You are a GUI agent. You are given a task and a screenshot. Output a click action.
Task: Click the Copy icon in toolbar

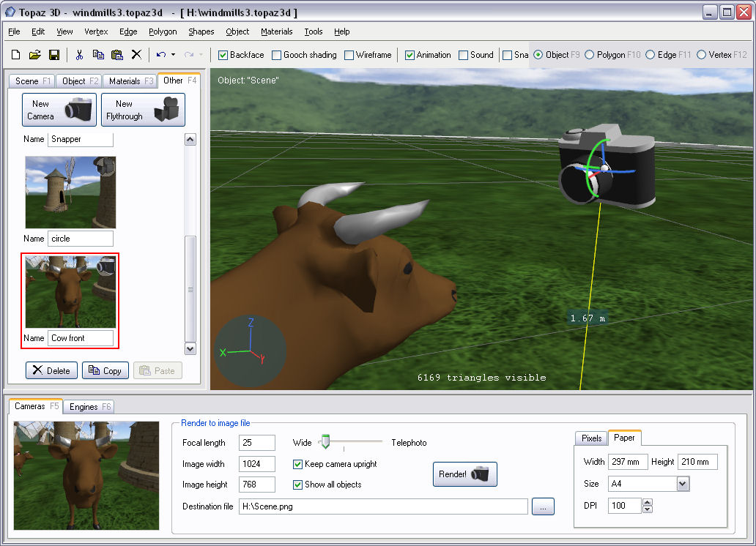pos(98,55)
